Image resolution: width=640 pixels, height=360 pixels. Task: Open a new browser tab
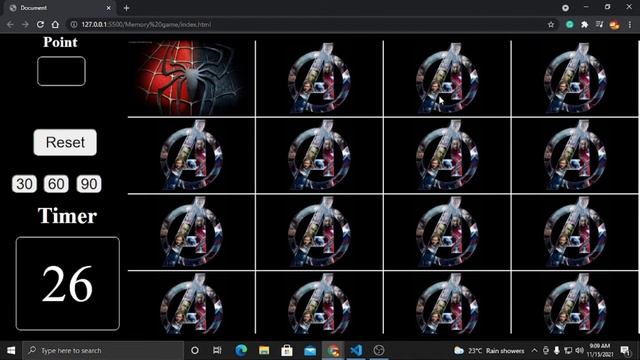pyautogui.click(x=127, y=8)
